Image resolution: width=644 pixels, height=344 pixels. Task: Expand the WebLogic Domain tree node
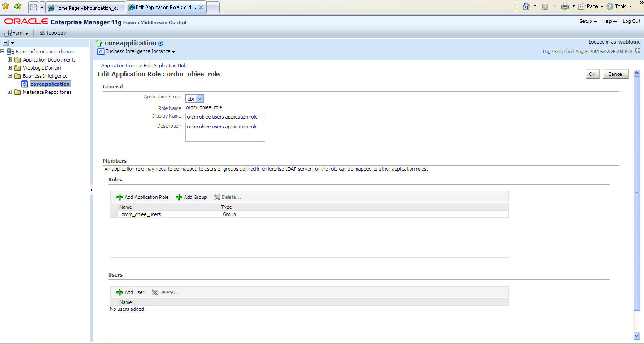[x=10, y=68]
